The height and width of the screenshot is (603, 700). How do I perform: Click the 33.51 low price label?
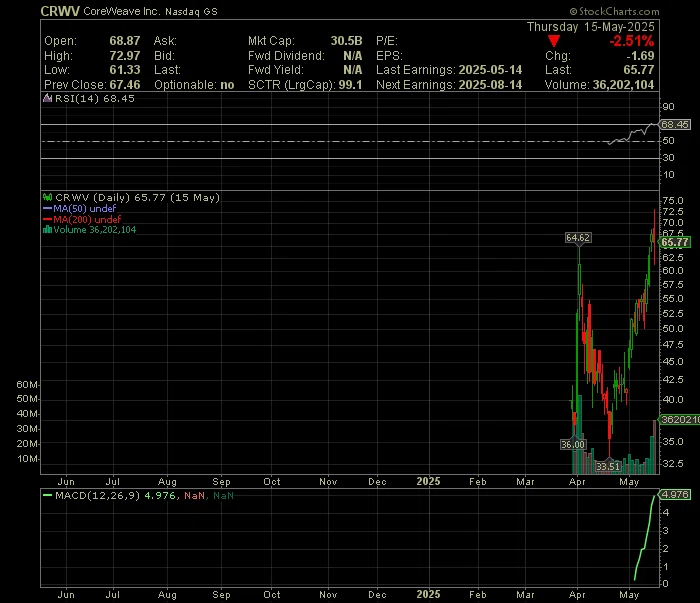coord(608,467)
